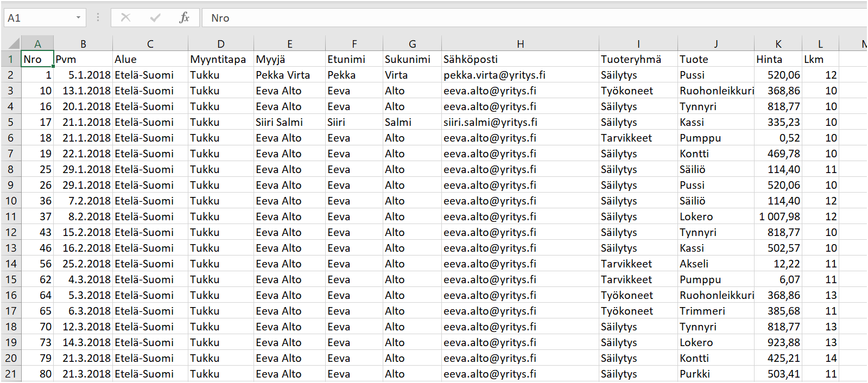This screenshot has height=383, width=868.
Task: Click the Insert Function fx icon
Action: [x=185, y=18]
